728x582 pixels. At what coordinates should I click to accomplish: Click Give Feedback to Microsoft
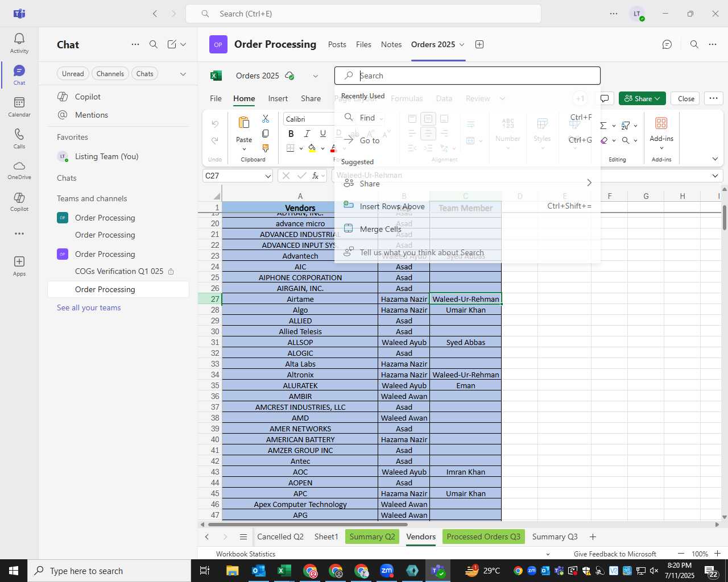click(615, 554)
